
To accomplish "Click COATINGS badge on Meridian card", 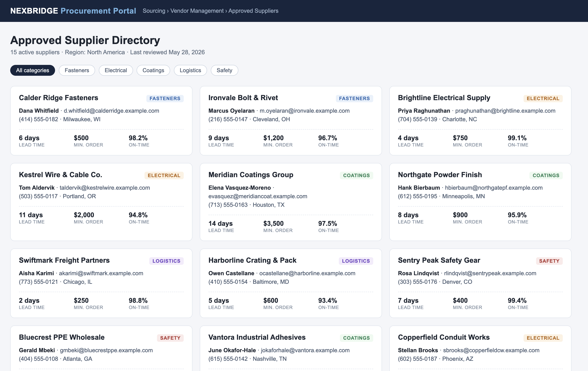I will 356,175.
